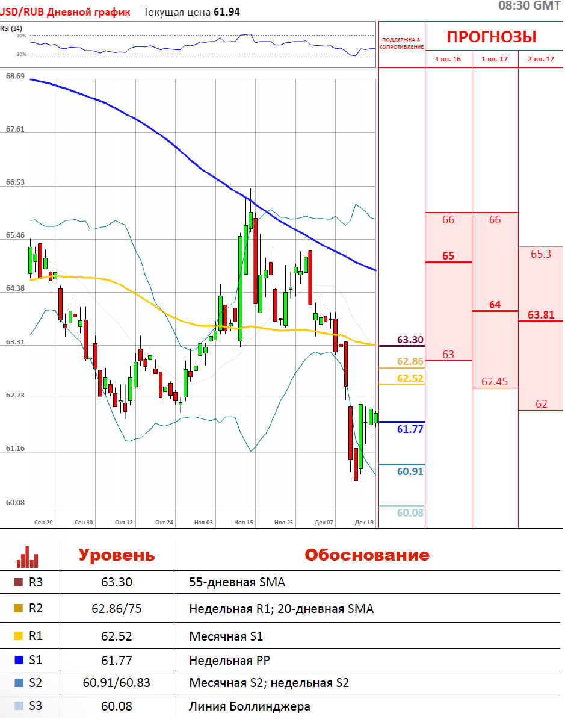Click the 'ПРОГНОЗЫ' heading
565x728 pixels.
492,37
